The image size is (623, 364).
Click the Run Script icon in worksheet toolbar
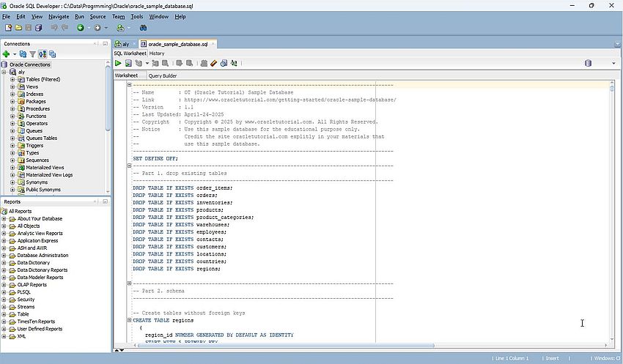tap(128, 64)
